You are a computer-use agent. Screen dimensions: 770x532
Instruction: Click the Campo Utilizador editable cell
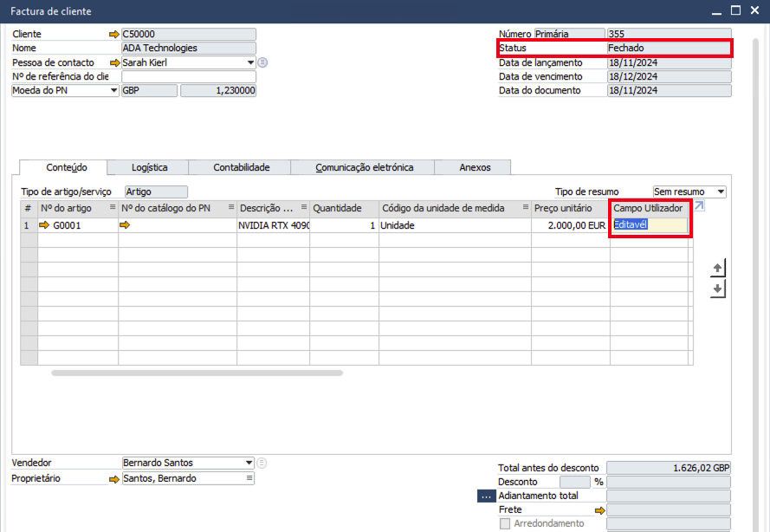(x=650, y=225)
